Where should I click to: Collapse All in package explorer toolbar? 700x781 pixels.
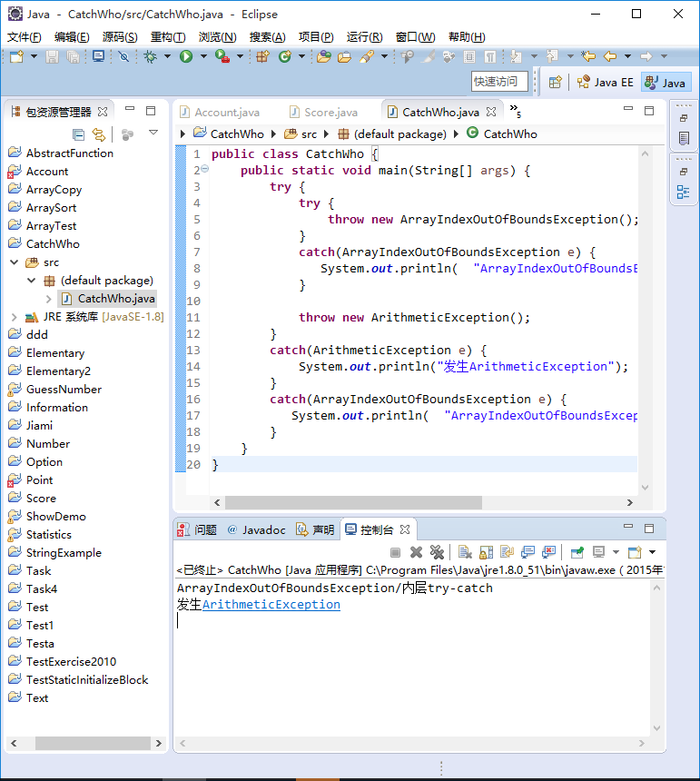coord(78,134)
